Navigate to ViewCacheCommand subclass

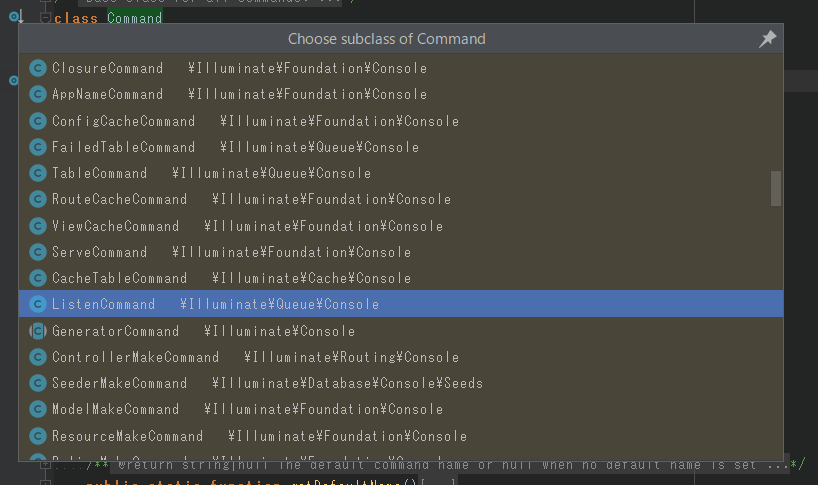(116, 226)
